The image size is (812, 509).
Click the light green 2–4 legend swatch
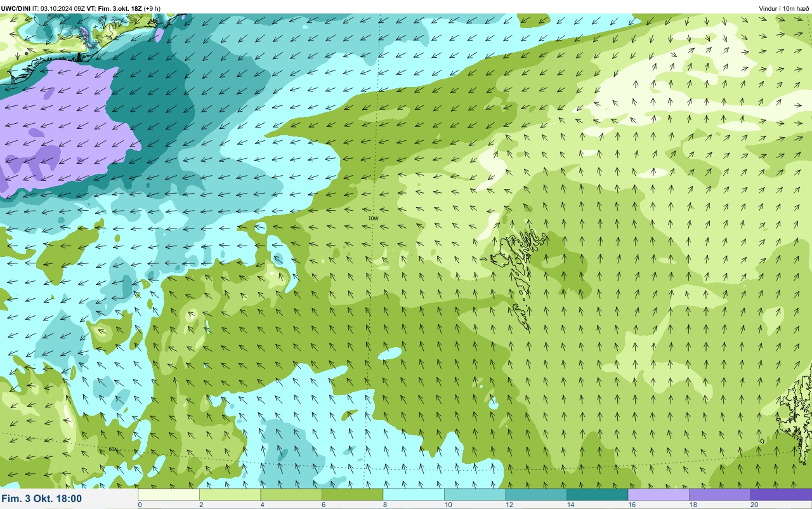(x=230, y=494)
